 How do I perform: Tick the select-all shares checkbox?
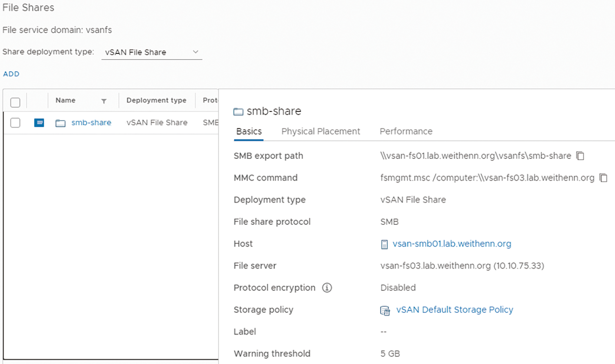15,102
